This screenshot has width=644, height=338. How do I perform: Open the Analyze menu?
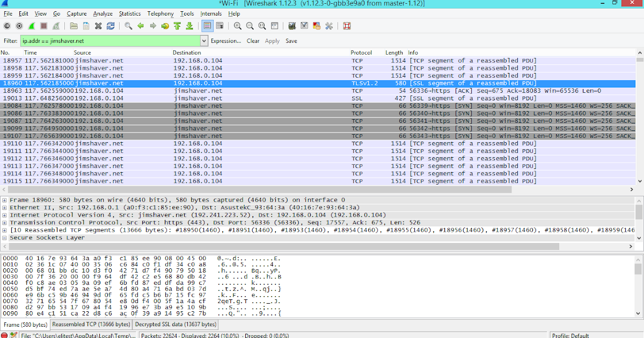pyautogui.click(x=103, y=13)
